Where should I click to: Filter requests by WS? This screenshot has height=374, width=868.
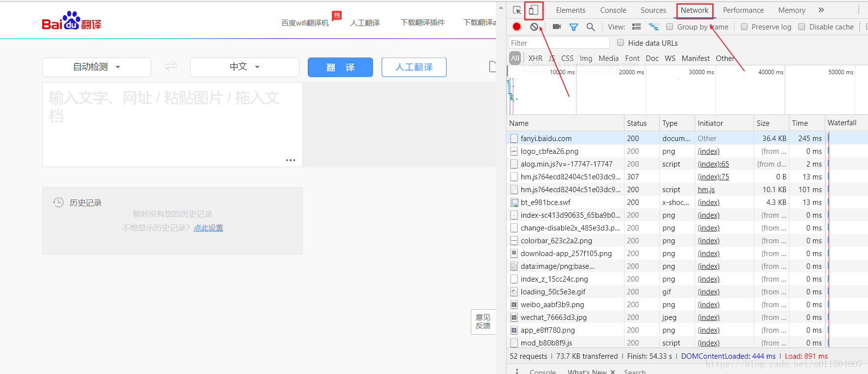pos(670,58)
